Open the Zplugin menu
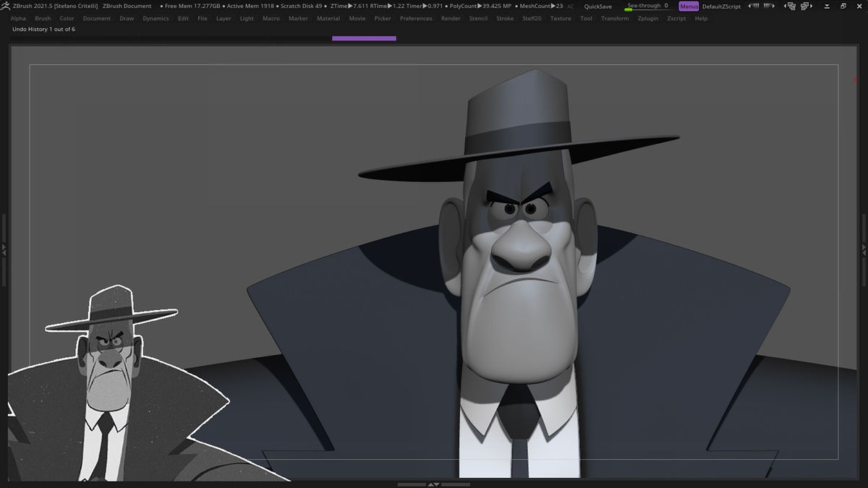This screenshot has height=488, width=868. [x=648, y=18]
